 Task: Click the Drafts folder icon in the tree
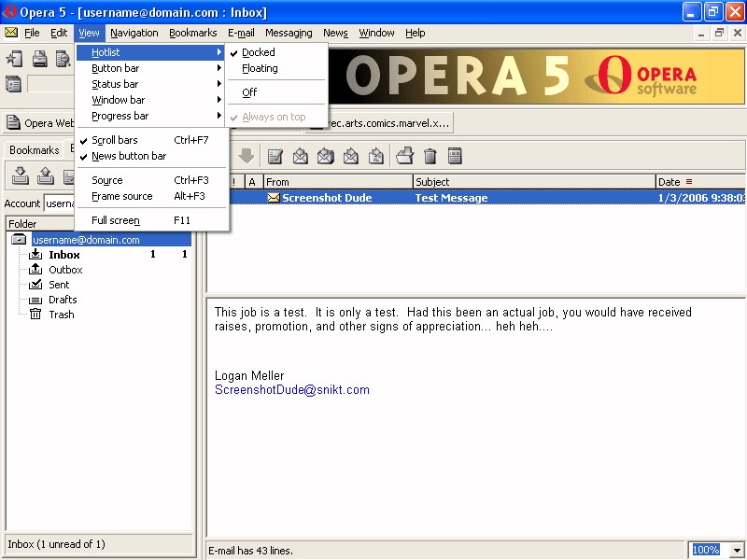[x=35, y=300]
